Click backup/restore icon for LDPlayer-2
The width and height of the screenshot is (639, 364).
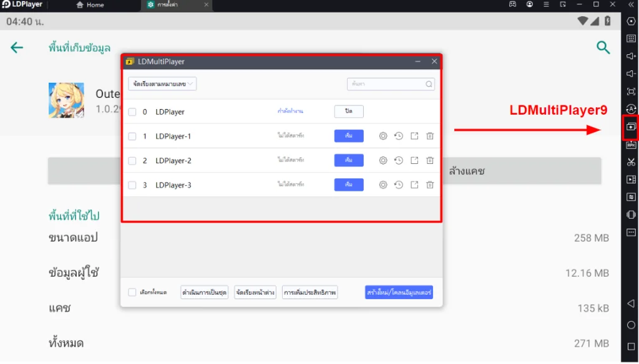coord(399,160)
